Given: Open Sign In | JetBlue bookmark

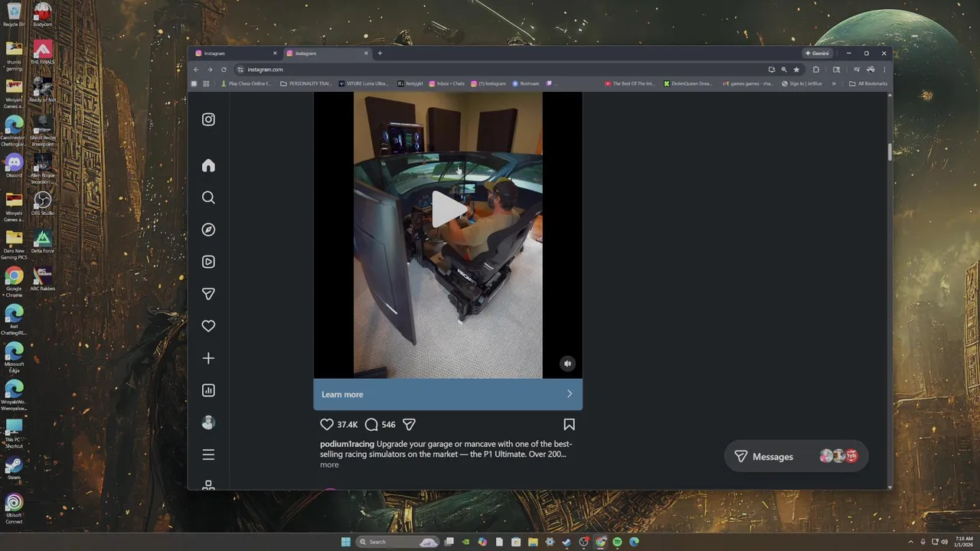Looking at the screenshot, I should point(802,83).
